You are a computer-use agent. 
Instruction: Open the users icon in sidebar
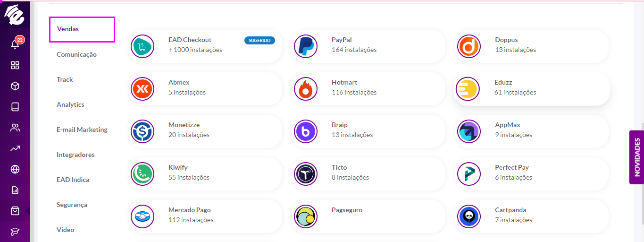pos(15,128)
